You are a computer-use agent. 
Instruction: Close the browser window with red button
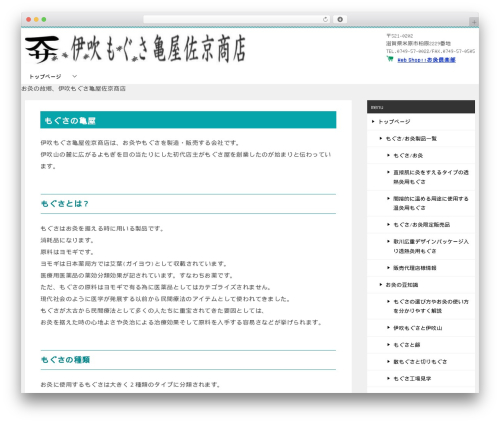pos(29,19)
